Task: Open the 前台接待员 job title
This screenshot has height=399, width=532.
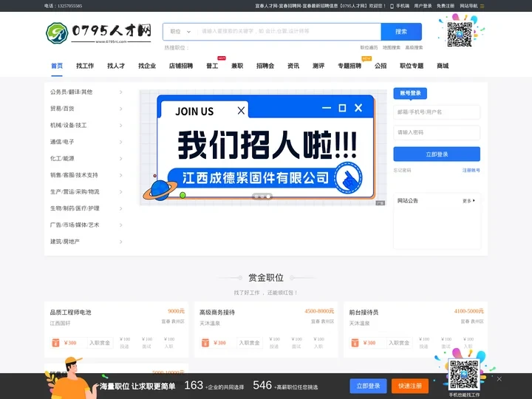Action: click(x=364, y=312)
